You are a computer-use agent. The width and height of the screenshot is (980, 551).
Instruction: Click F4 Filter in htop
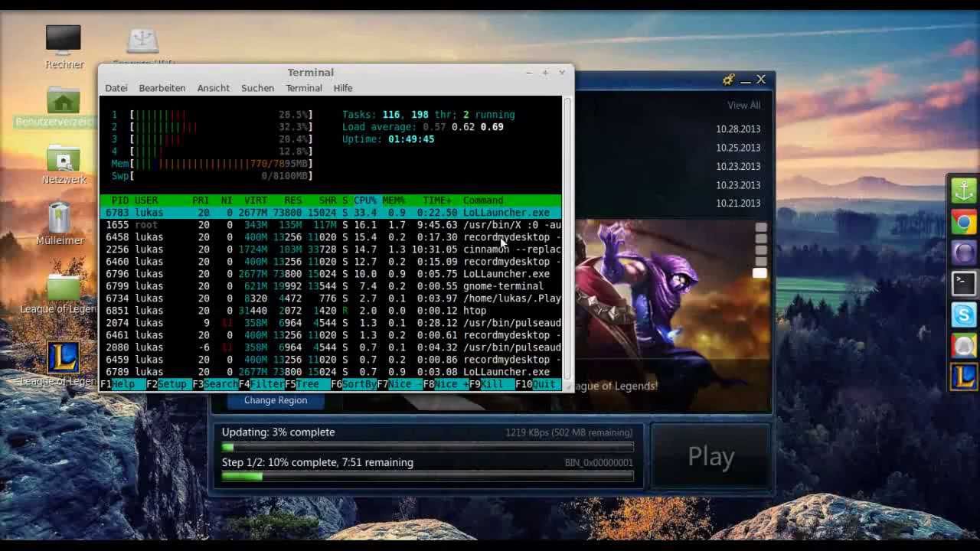(x=261, y=384)
